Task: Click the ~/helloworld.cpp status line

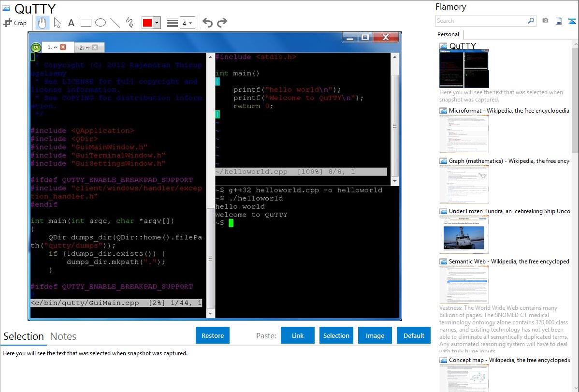Action: 301,172
